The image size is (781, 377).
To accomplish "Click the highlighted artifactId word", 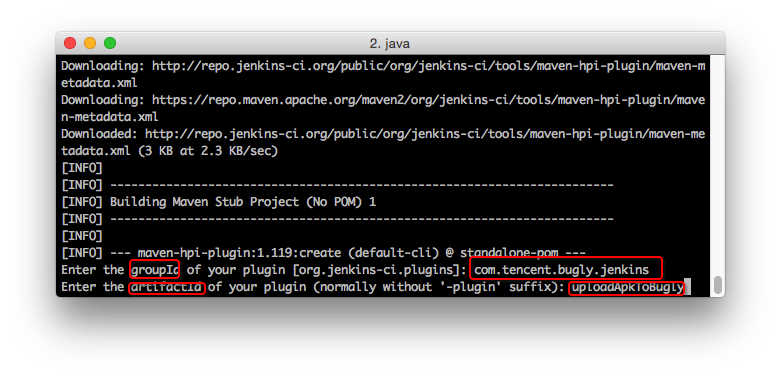I will [167, 287].
